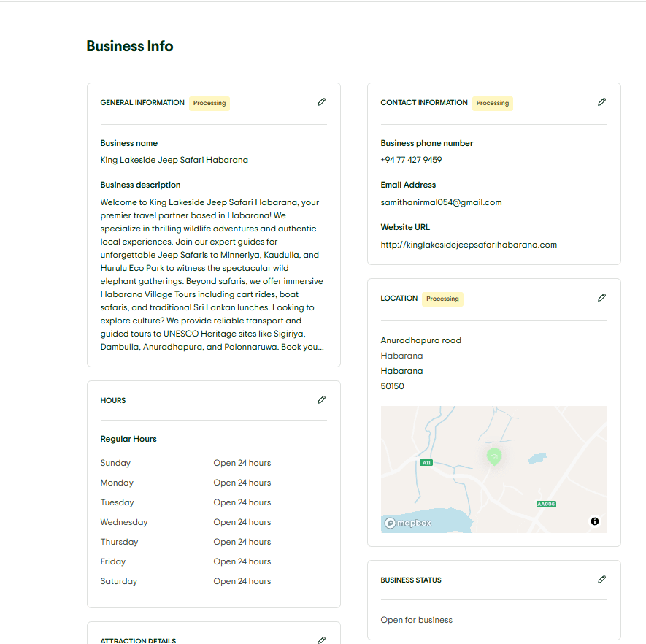Click the Processing badge beside Contact Information
Screen dimensions: 646x644
coord(492,103)
